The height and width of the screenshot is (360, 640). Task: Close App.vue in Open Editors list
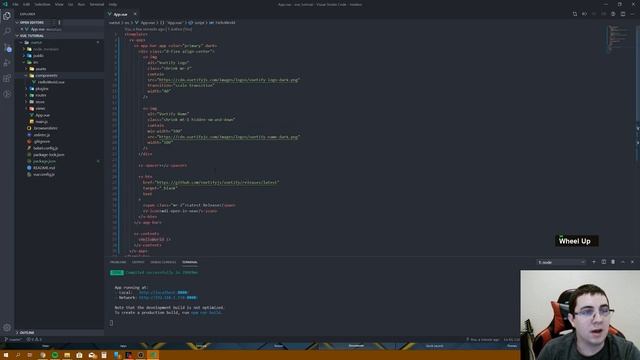(x=22, y=29)
